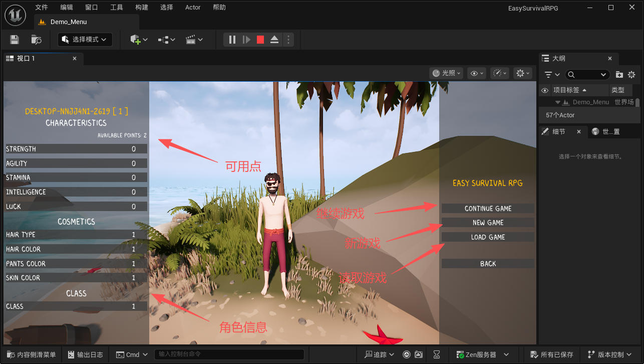The image size is (644, 364).
Task: Open the Actor menu
Action: pos(193,8)
